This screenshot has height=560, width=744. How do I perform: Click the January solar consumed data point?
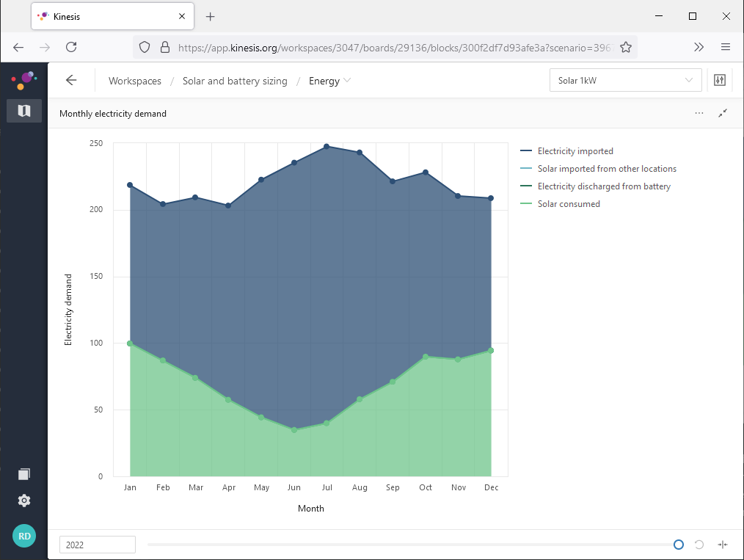[130, 343]
